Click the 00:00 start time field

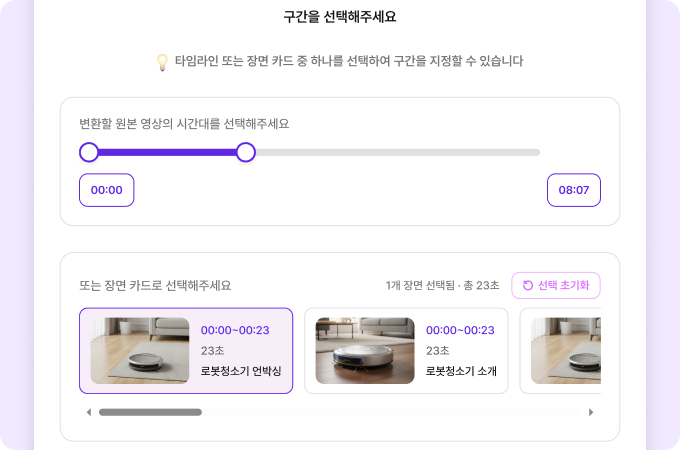pos(107,190)
